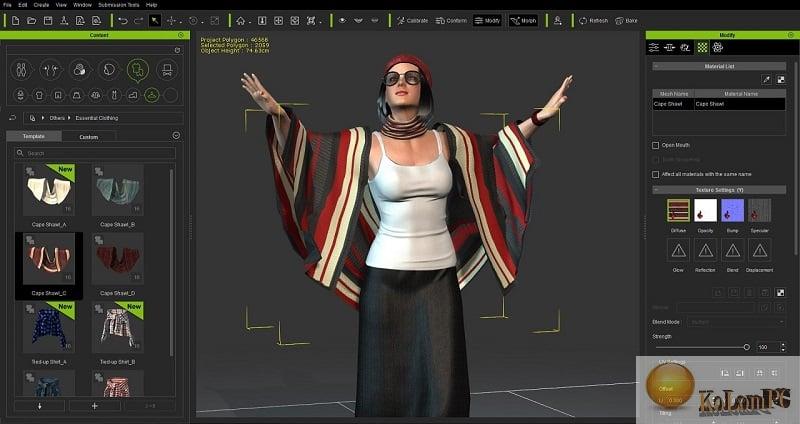800x424 pixels.
Task: Select the Cloth mannequin category icon
Action: tap(138, 70)
